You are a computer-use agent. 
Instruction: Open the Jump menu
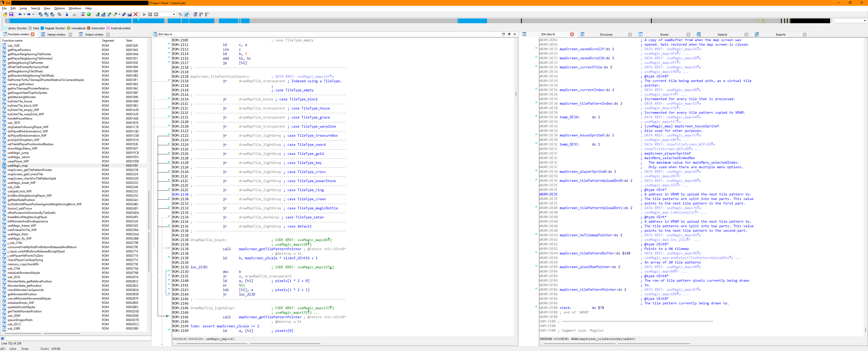point(23,8)
